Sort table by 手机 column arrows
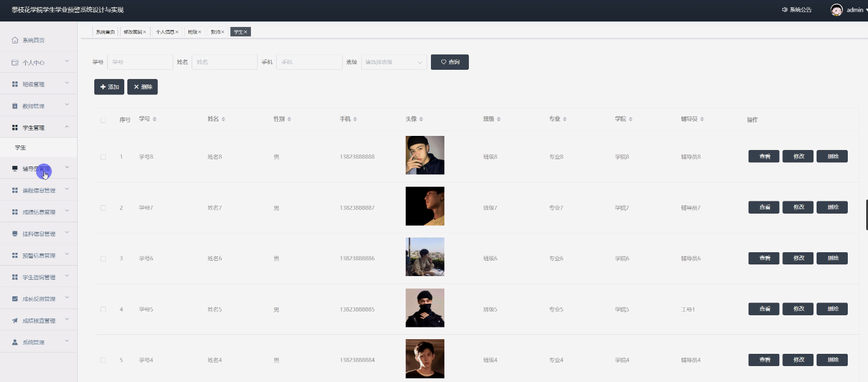 tap(355, 119)
